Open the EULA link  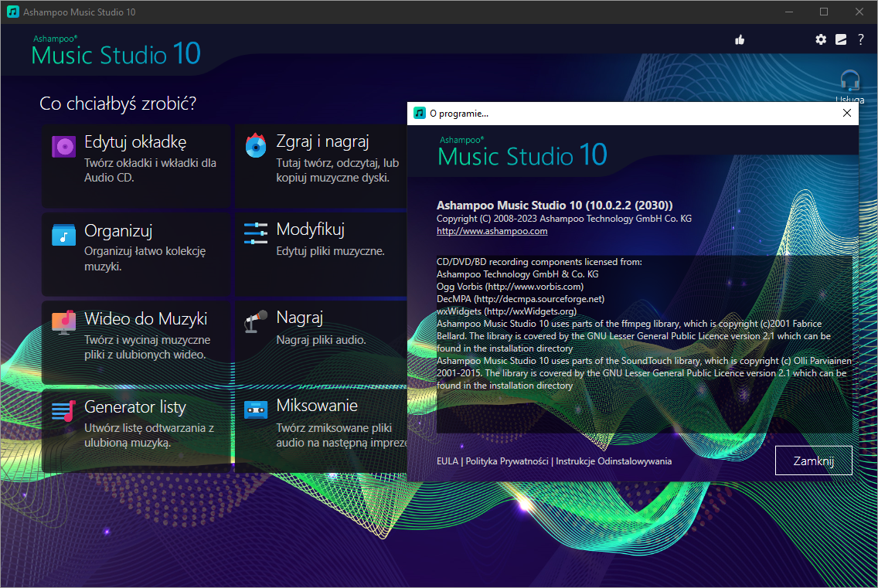pos(447,461)
